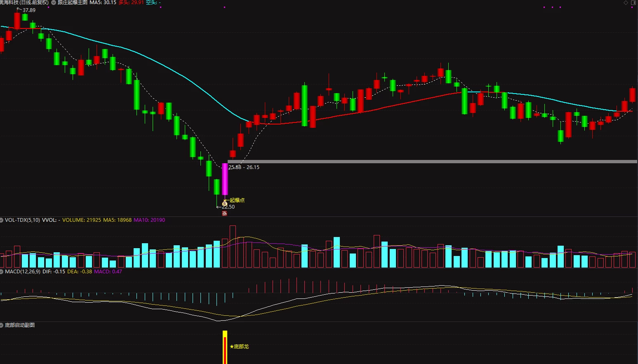
Task: Click the ★底部龙 signal label
Action: pos(239,347)
